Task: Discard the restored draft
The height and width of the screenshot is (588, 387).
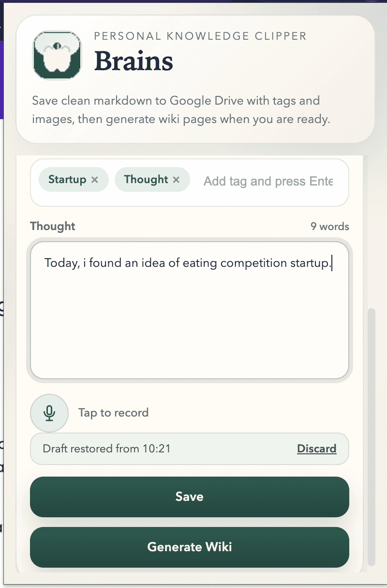Action: click(x=317, y=449)
